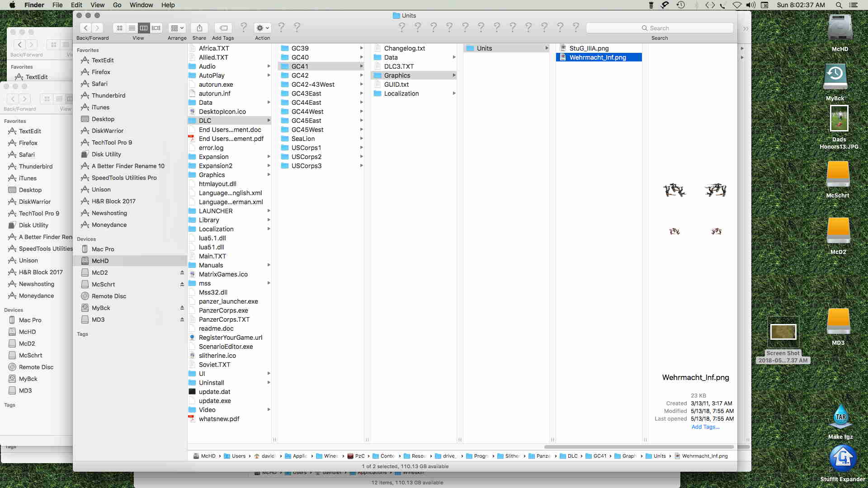Screen dimensions: 868x488
Task: Open the Go menu
Action: click(x=117, y=5)
